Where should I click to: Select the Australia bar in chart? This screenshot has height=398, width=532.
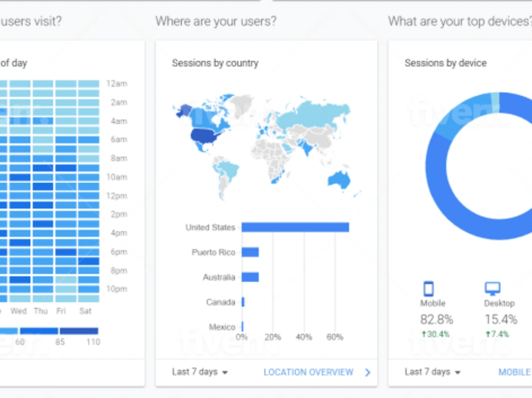coord(250,277)
